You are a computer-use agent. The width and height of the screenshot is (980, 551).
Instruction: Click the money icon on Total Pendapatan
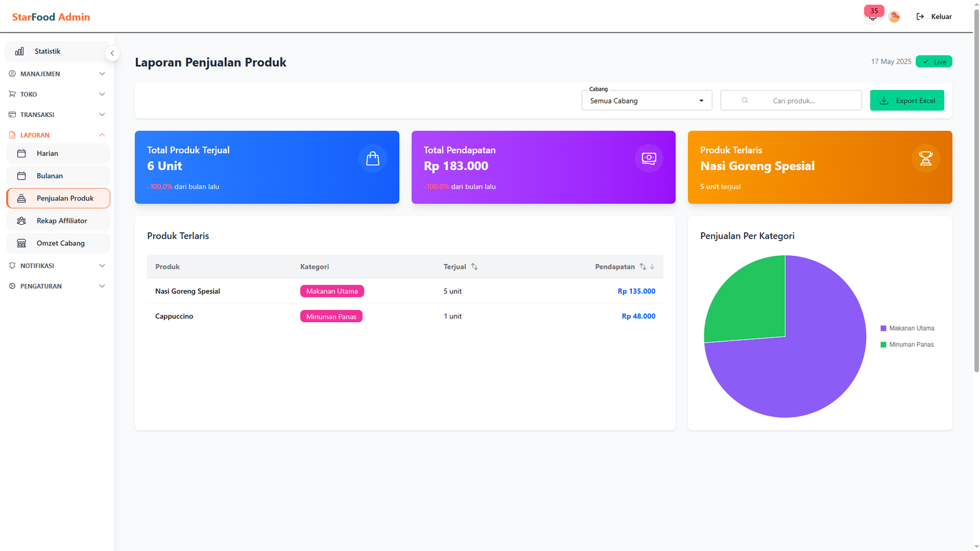coord(649,159)
